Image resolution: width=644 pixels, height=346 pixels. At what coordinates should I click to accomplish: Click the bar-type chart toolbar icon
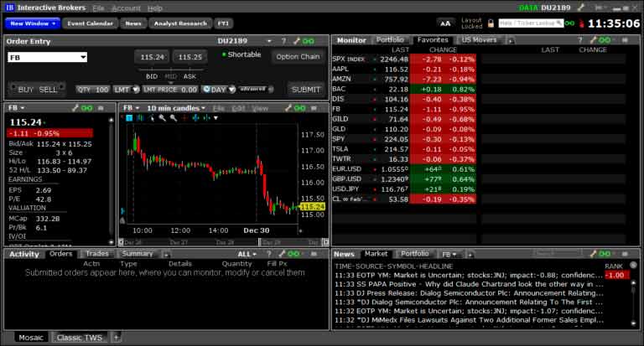(x=140, y=118)
